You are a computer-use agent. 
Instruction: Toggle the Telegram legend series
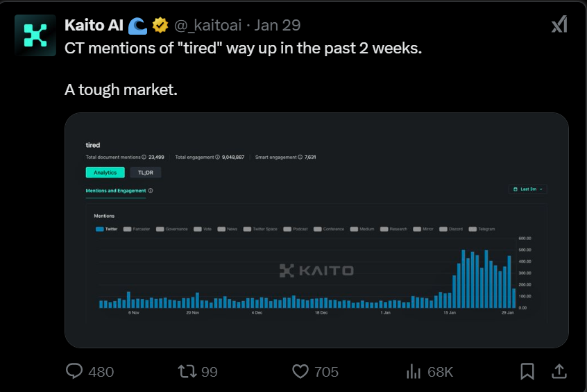(x=482, y=229)
